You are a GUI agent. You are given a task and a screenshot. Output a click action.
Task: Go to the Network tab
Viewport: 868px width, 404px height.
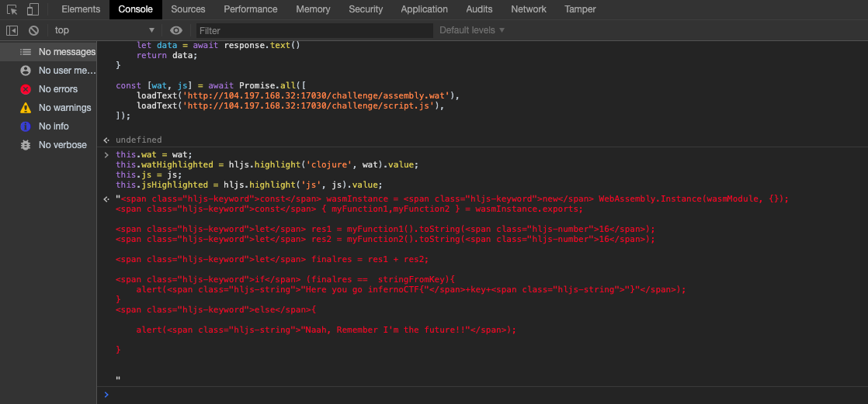528,9
